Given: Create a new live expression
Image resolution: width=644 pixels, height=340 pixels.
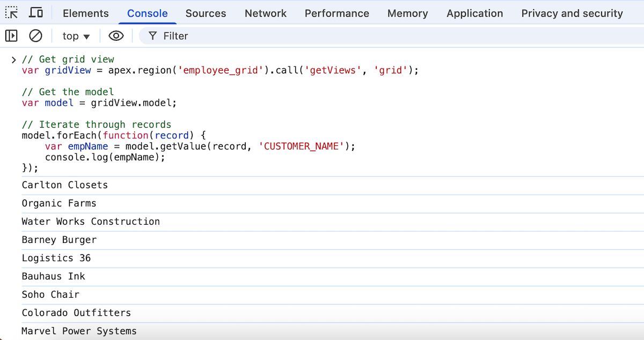Looking at the screenshot, I should coord(116,35).
